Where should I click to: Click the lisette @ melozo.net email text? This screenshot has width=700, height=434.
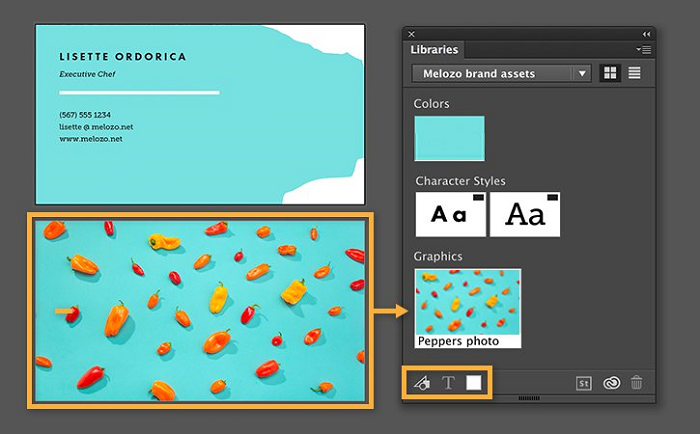tap(96, 127)
